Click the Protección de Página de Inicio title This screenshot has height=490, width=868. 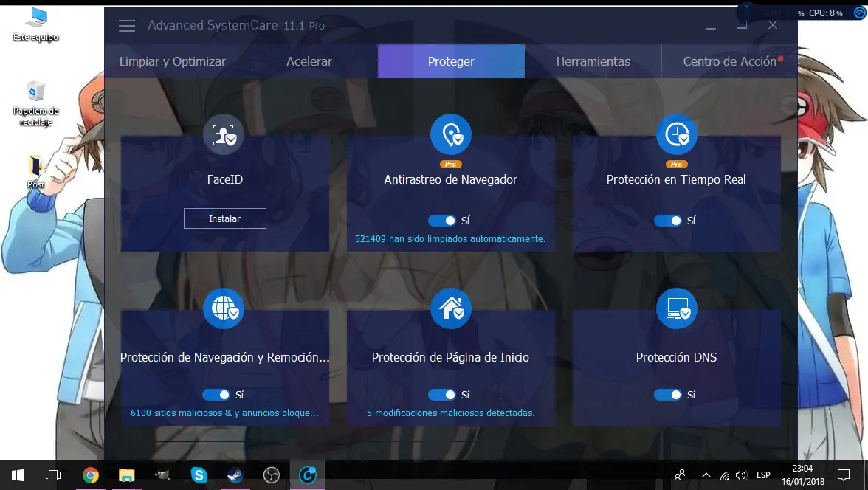(450, 358)
